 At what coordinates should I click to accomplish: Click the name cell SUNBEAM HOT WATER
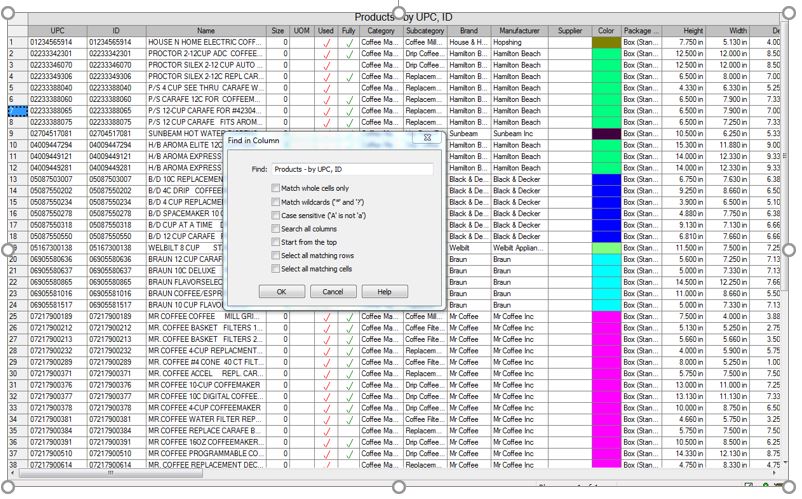pos(186,133)
